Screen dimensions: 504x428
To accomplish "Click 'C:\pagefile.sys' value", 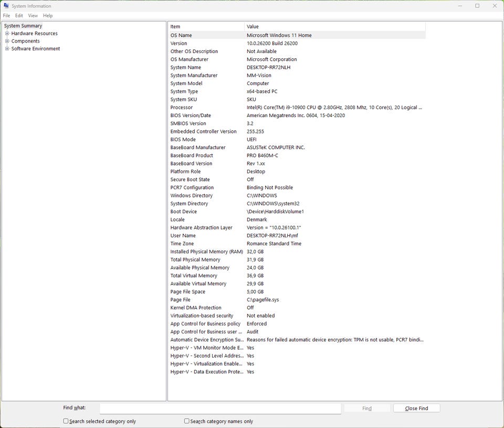I will [x=262, y=300].
